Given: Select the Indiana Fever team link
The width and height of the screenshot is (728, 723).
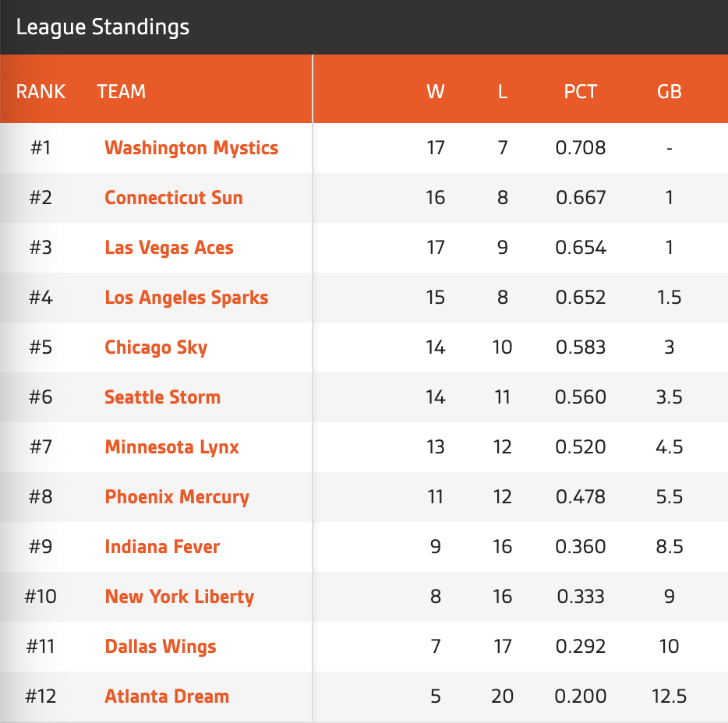Looking at the screenshot, I should tap(162, 547).
